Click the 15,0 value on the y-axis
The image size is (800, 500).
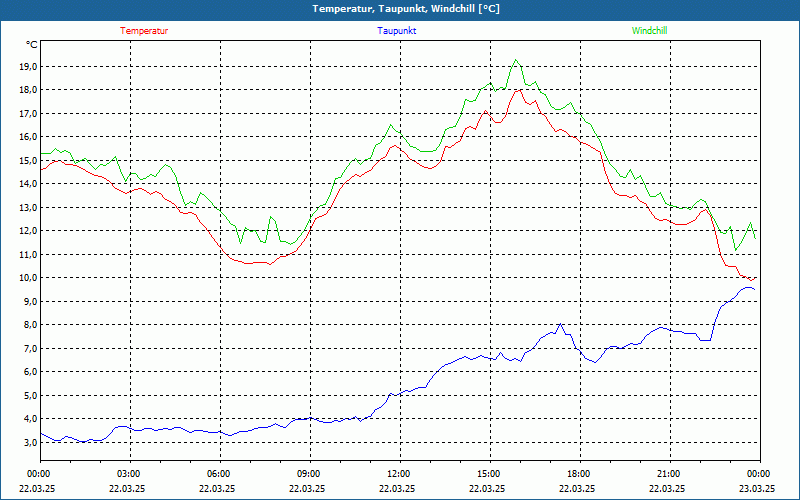(28, 161)
